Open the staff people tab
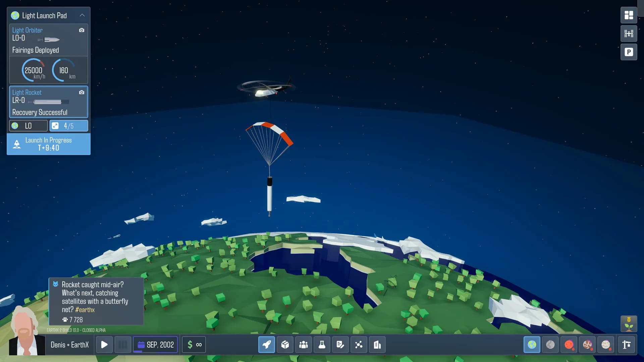 pyautogui.click(x=304, y=345)
